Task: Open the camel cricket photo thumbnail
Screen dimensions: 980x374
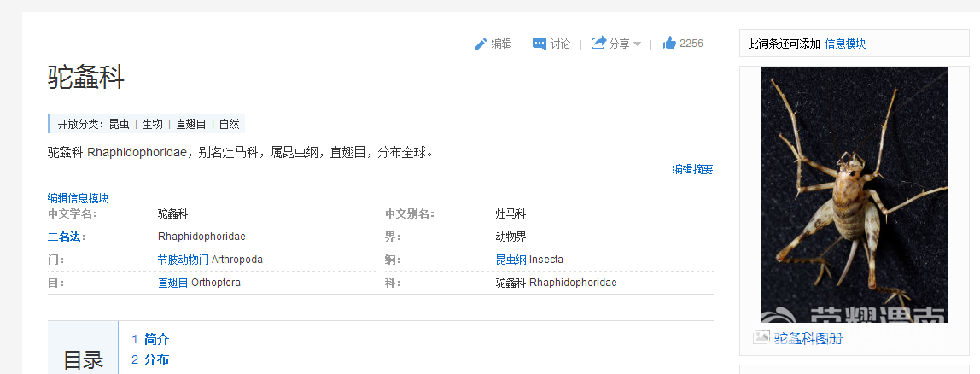Action: (854, 194)
